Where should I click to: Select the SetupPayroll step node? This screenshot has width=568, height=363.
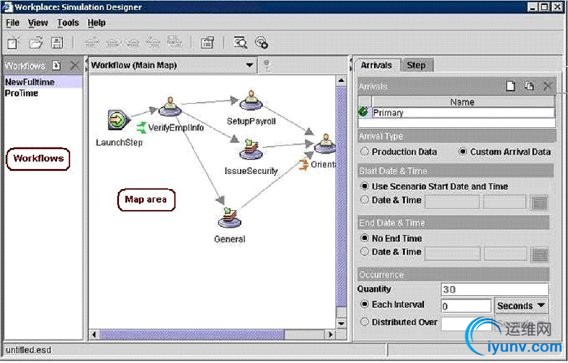pos(251,101)
